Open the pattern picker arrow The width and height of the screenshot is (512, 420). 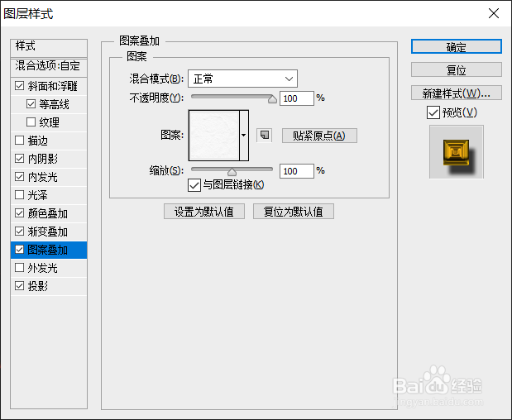click(244, 135)
